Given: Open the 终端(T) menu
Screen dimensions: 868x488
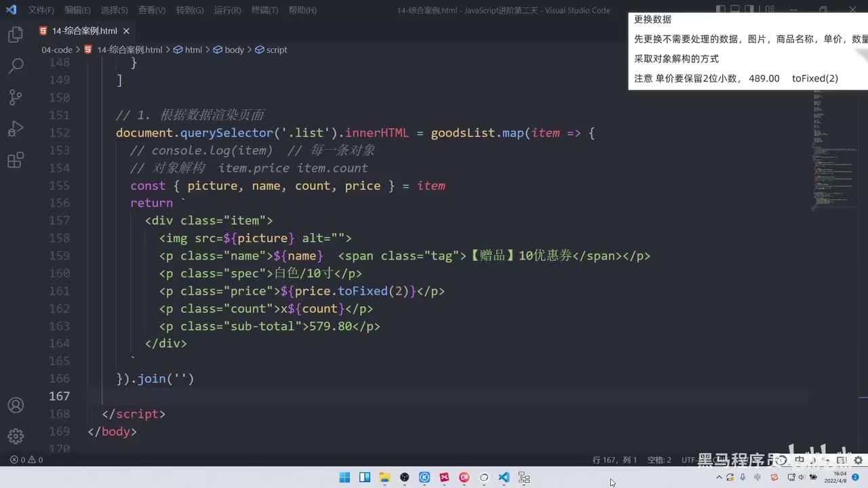Looking at the screenshot, I should pos(264,10).
